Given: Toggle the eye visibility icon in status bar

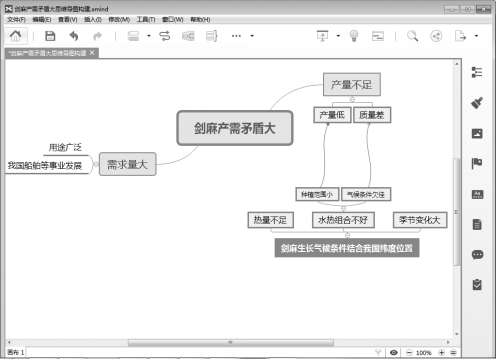Looking at the screenshot, I should point(394,352).
